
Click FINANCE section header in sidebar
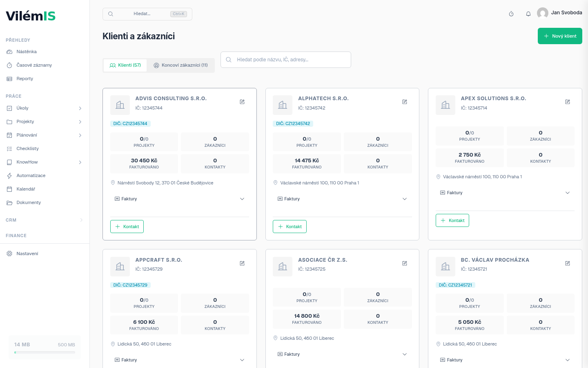16,236
